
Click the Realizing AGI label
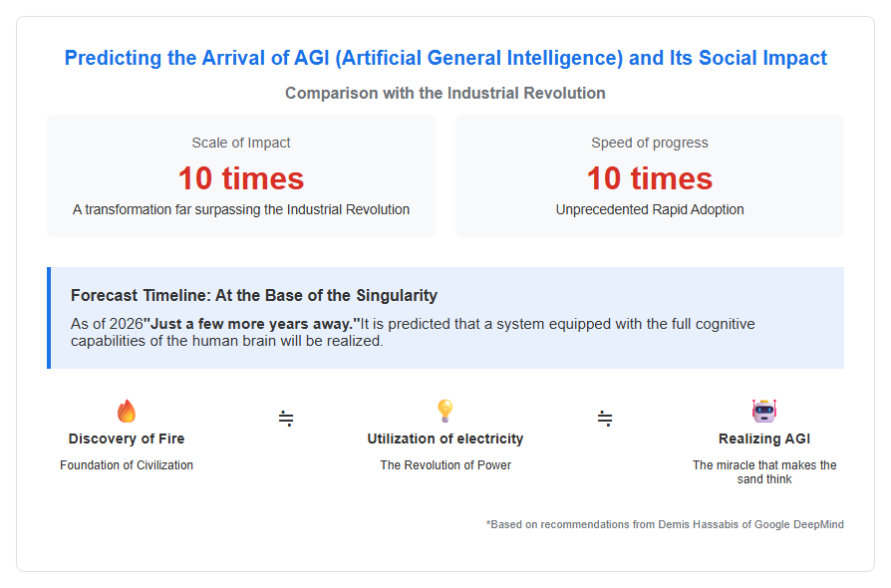[764, 439]
